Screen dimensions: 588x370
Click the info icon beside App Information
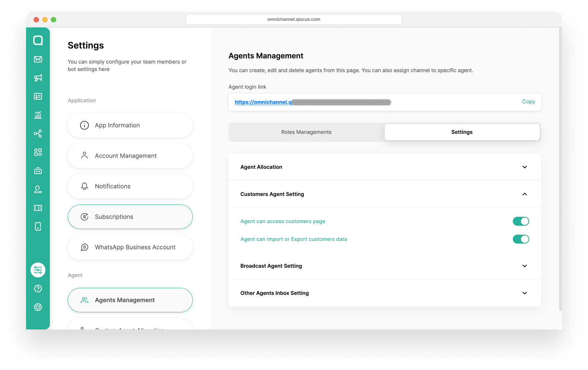[84, 125]
